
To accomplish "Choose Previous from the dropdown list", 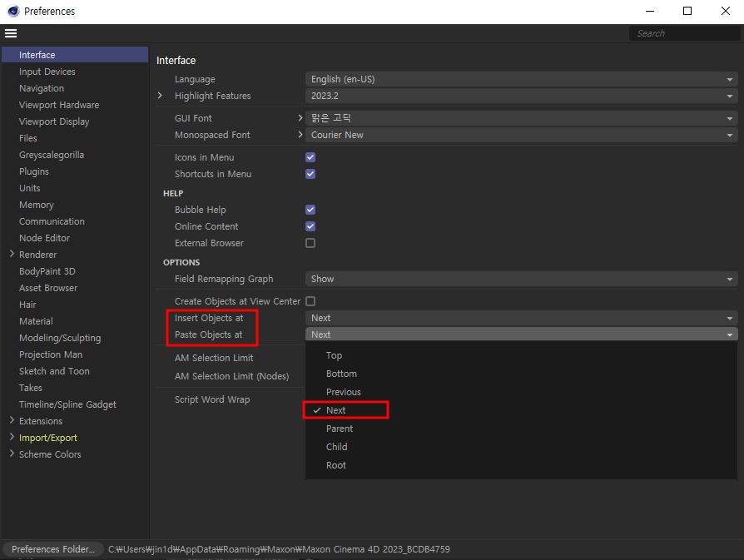I will coord(522,392).
